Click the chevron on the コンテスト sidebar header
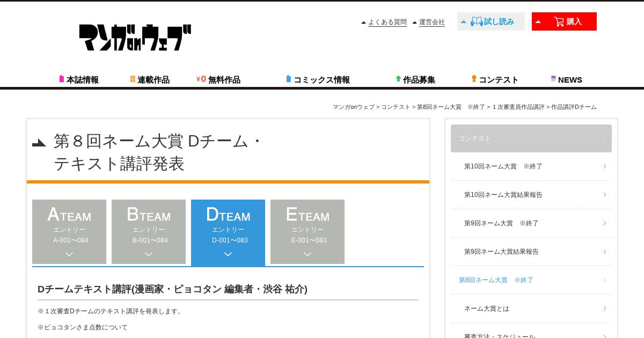This screenshot has height=338, width=644. click(x=604, y=138)
